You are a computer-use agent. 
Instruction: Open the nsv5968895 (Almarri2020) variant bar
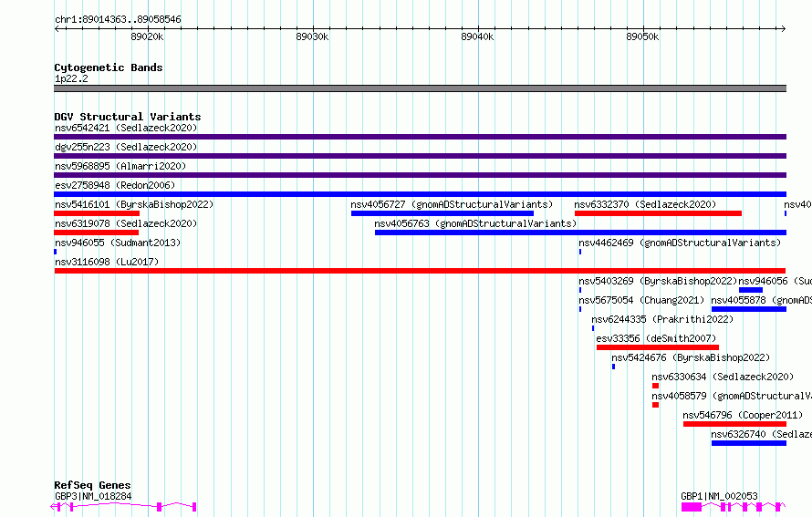[x=420, y=175]
